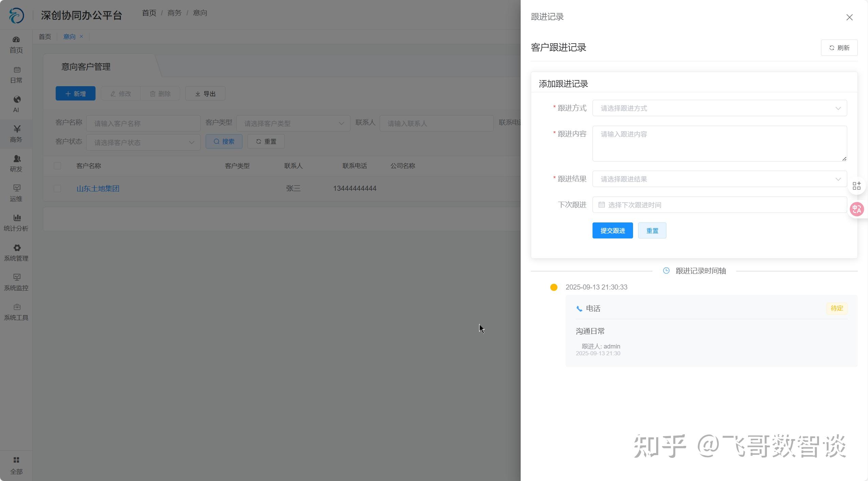Check the checkbox for the 山东土地集团 row
Viewport: 868px width, 481px height.
[57, 188]
